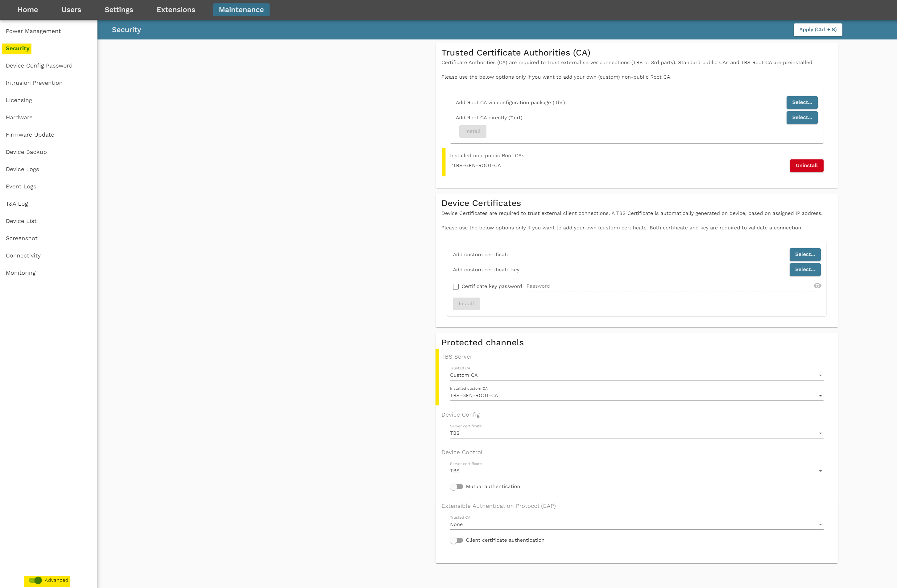Open the Settings tab
Viewport: 897px width, 588px height.
pyautogui.click(x=119, y=10)
